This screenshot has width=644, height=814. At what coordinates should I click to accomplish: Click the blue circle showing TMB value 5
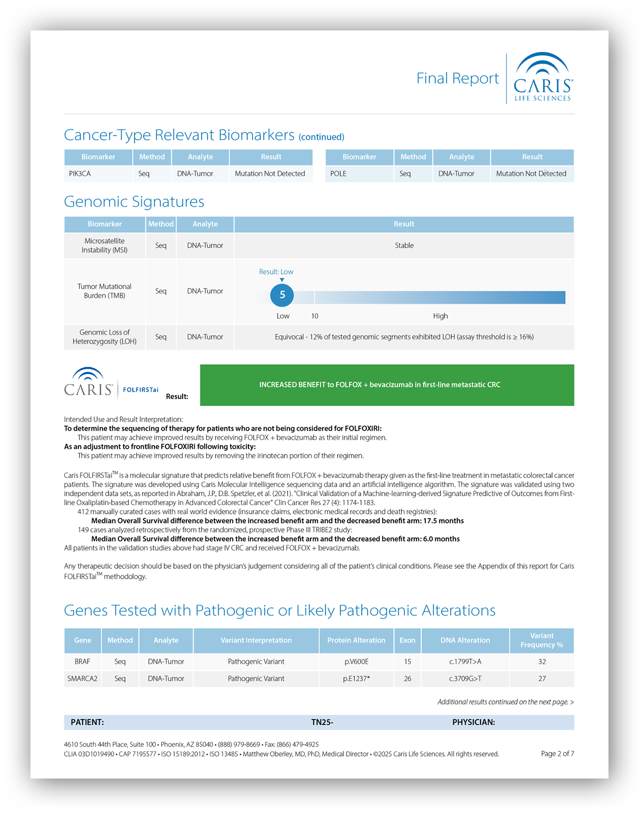click(x=282, y=295)
